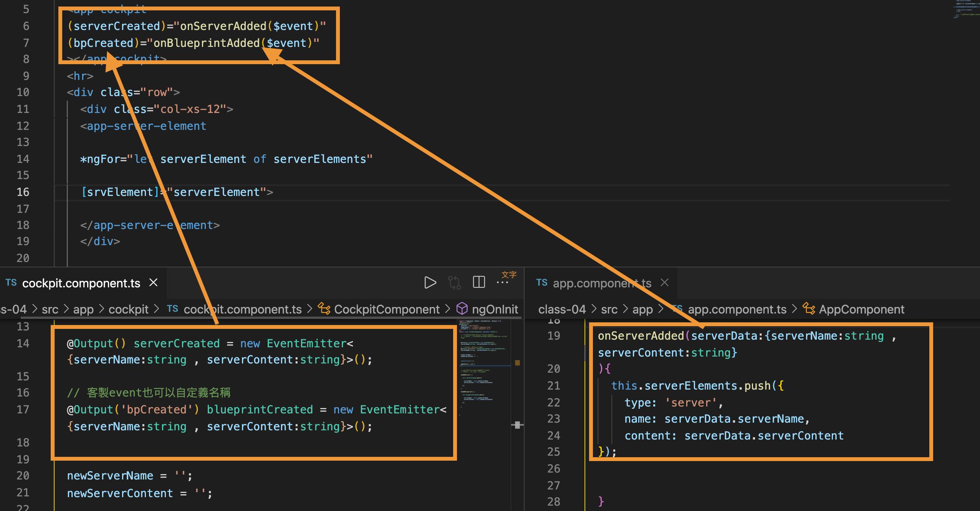Click line number 9 in HTML editor
980x511 pixels.
[x=26, y=76]
